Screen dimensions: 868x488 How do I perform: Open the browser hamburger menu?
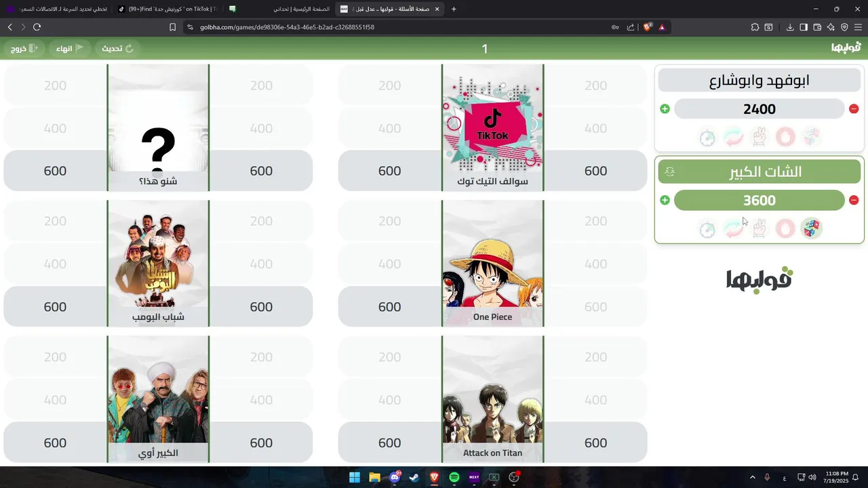point(858,27)
